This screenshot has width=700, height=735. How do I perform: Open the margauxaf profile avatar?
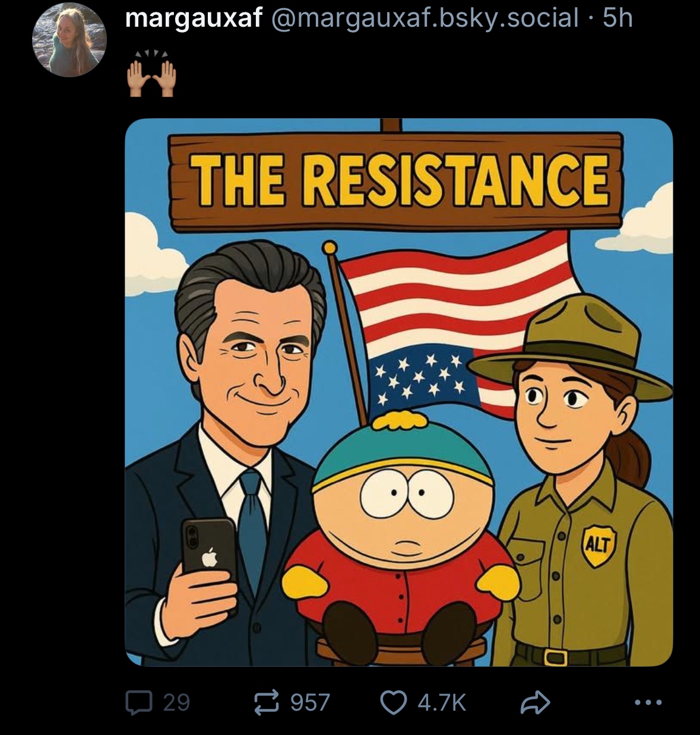coord(69,40)
